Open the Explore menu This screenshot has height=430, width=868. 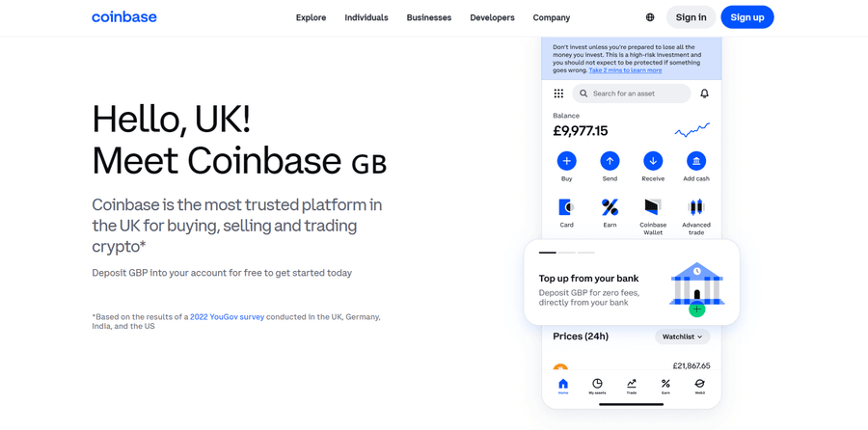coord(311,17)
